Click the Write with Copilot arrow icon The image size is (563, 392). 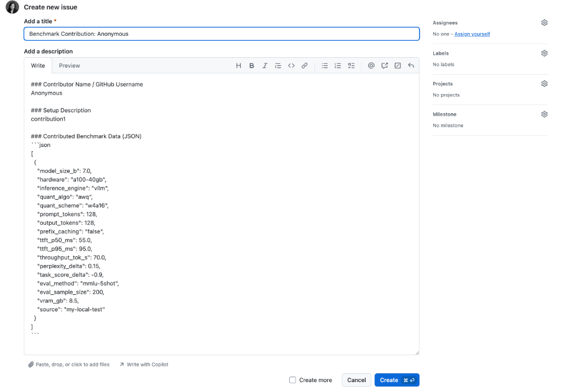pos(122,365)
